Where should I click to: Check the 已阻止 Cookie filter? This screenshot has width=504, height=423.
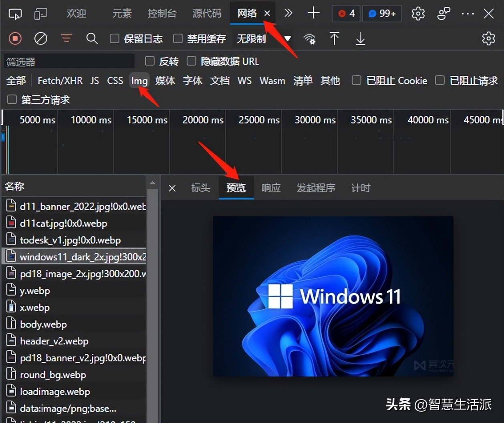click(x=356, y=80)
